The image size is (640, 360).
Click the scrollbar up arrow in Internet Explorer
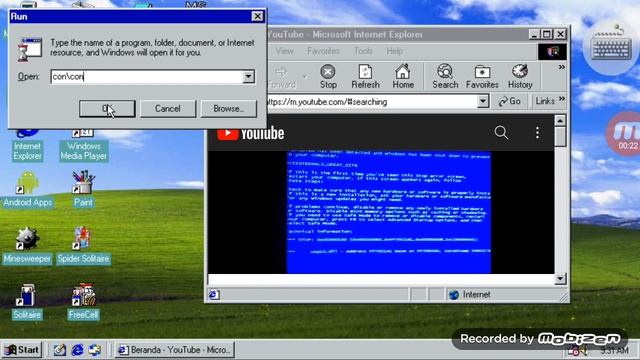click(560, 120)
